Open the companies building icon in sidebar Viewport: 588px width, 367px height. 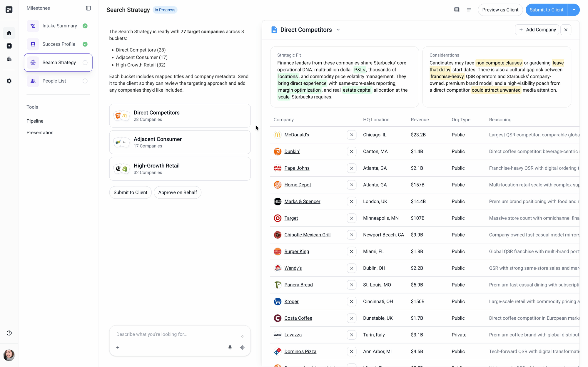9,59
